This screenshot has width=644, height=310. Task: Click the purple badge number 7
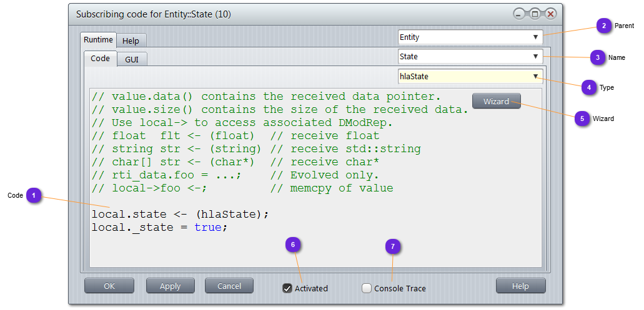point(392,247)
